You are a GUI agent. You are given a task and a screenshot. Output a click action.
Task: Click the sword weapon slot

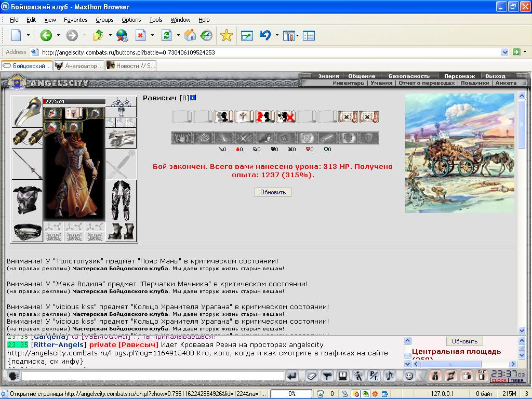tap(28, 164)
